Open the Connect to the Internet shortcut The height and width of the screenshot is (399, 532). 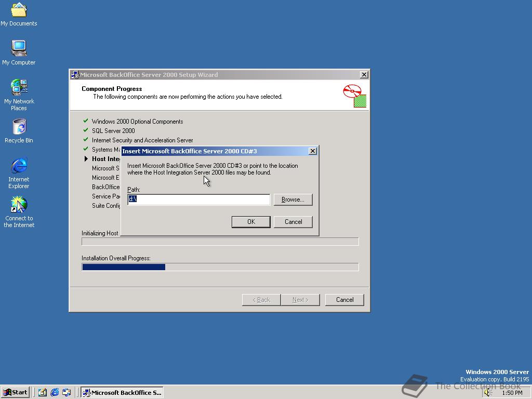(x=19, y=212)
